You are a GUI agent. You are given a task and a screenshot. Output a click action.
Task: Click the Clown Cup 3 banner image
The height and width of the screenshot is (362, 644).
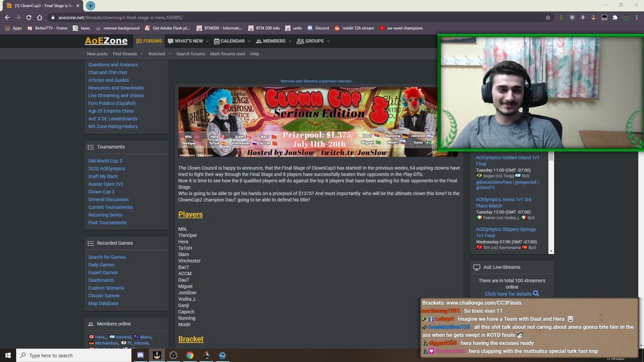pyautogui.click(x=308, y=122)
